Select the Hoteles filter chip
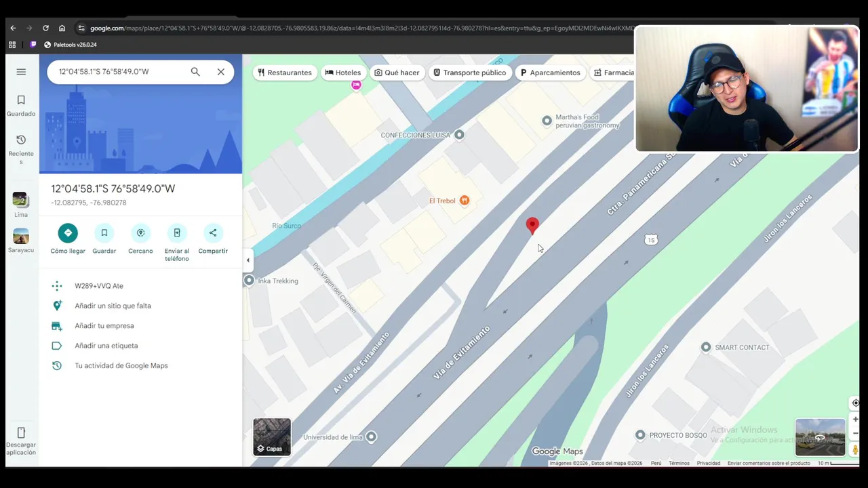Screen dimensions: 868x488 [343, 73]
